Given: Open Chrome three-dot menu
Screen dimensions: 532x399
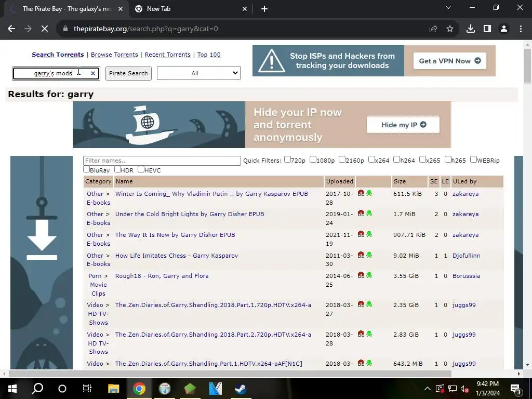Looking at the screenshot, I should (521, 29).
